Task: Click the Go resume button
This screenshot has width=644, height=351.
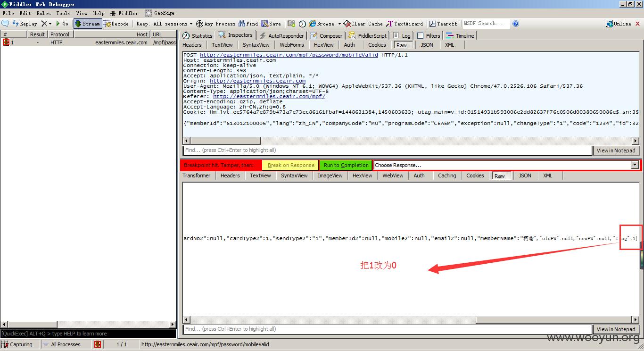Action: click(62, 24)
